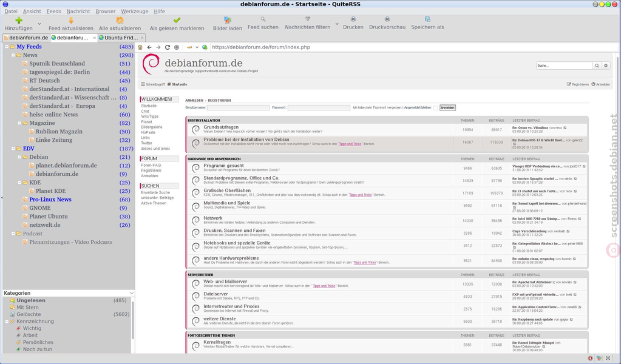Open the Ansicht menu
621x364 pixels.
(32, 11)
